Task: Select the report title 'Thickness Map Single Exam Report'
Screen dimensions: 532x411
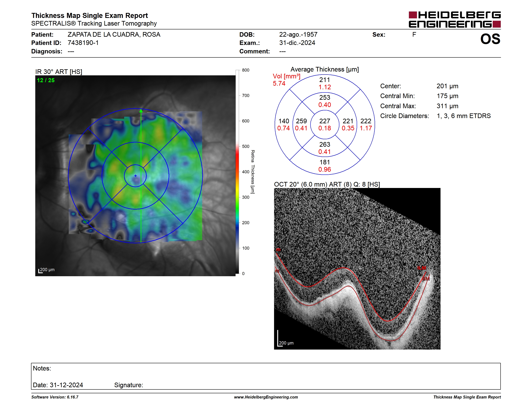Action: 89,16
